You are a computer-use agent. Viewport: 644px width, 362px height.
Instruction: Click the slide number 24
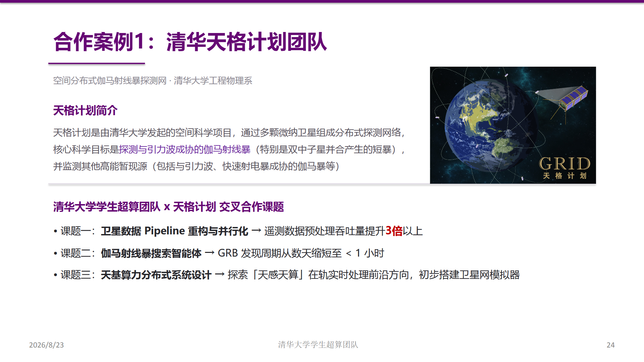point(611,345)
